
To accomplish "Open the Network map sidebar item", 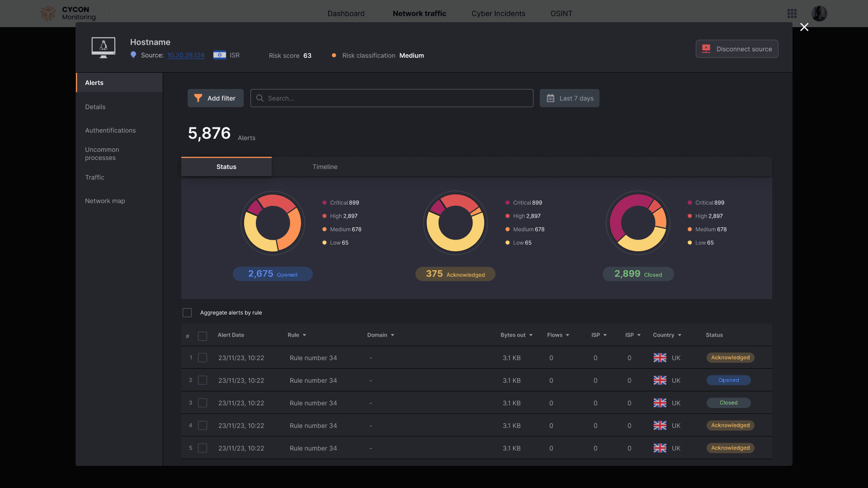I will coord(105,201).
